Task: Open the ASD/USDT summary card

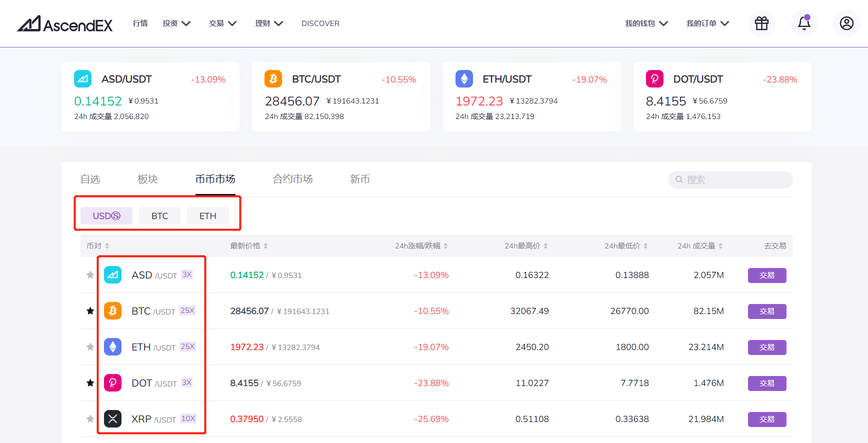Action: pos(150,97)
